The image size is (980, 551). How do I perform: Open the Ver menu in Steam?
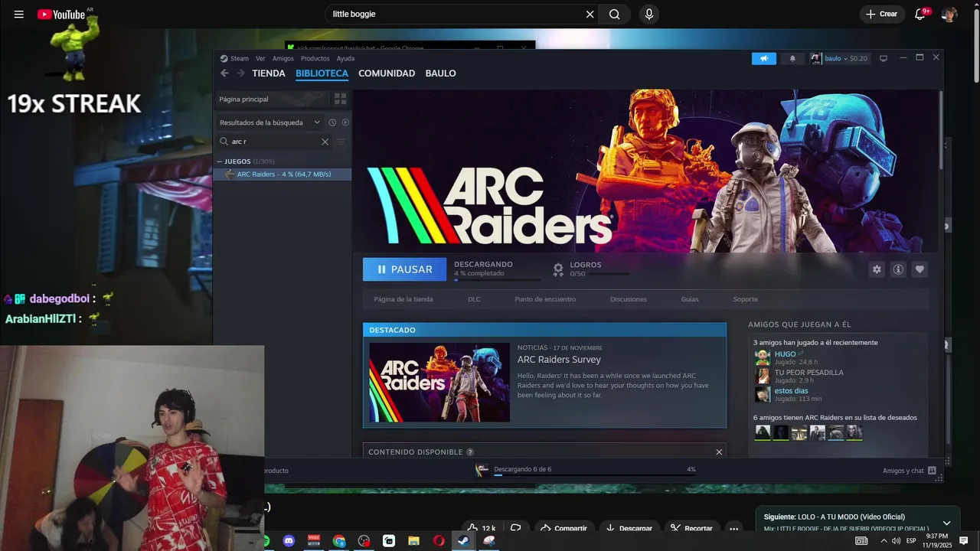pos(260,59)
